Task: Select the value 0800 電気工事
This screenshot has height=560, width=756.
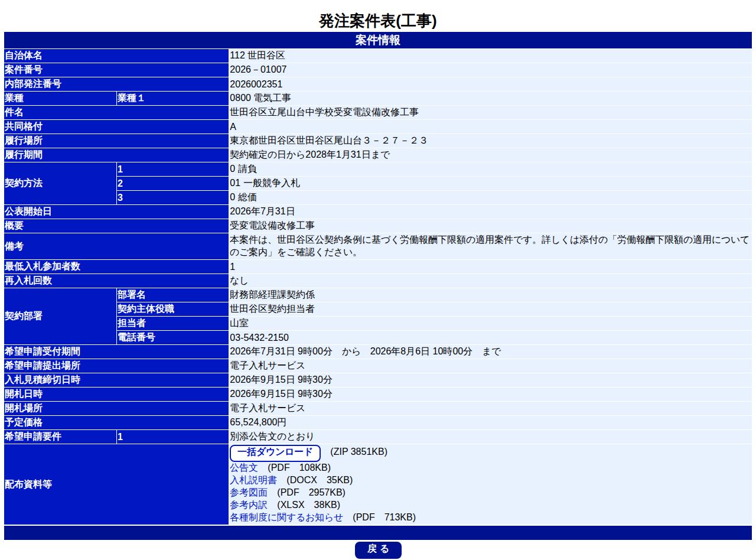Action: [260, 98]
